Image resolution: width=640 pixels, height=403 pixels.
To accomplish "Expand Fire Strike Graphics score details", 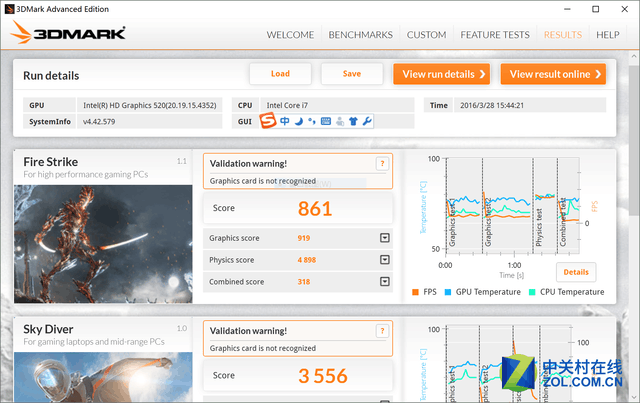I will tap(384, 238).
